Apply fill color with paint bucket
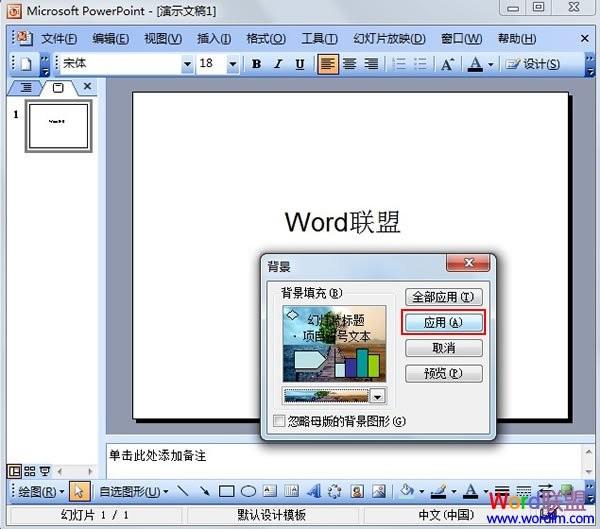Viewport: 600px width, 529px height. click(x=407, y=491)
